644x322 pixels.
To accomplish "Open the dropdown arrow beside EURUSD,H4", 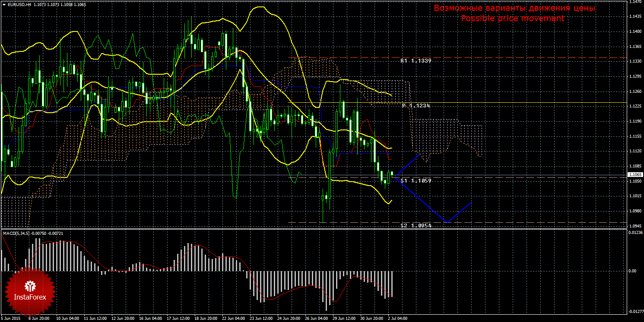I will [x=3, y=4].
